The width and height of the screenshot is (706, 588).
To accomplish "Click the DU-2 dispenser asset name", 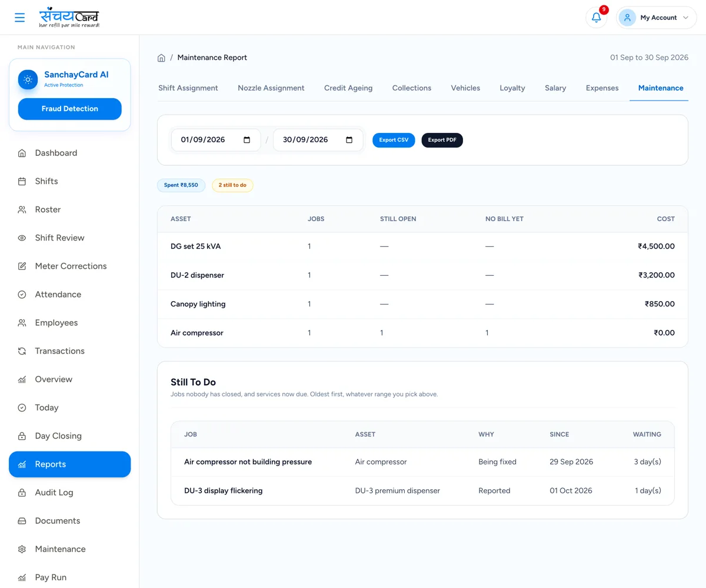I will click(197, 275).
